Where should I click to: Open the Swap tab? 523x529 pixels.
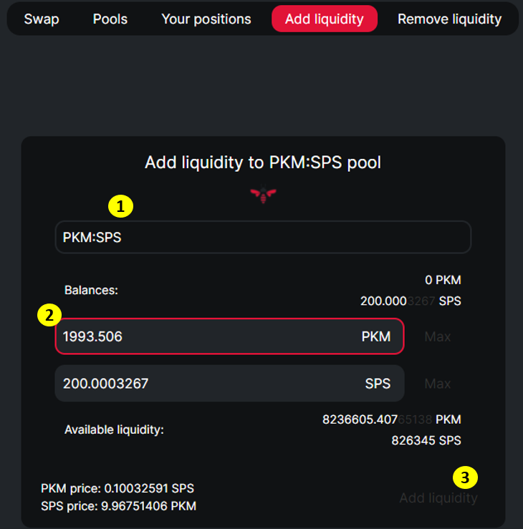click(42, 19)
